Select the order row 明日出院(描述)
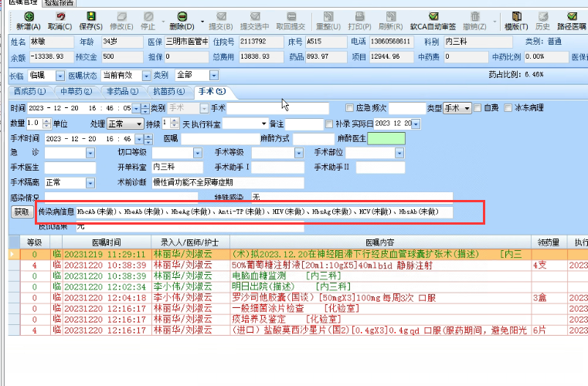The width and height of the screenshot is (588, 386). (298, 287)
